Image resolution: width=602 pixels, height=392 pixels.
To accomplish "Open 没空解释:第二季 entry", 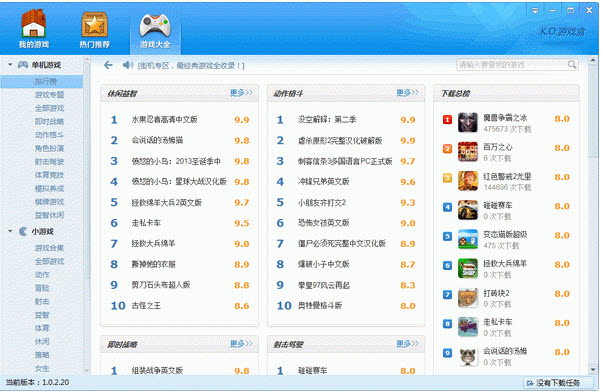I will (327, 119).
